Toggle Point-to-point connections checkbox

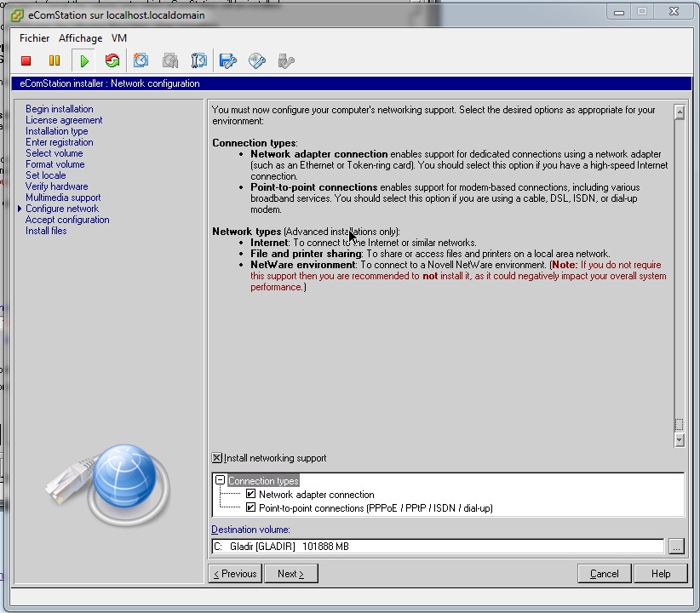(x=250, y=508)
